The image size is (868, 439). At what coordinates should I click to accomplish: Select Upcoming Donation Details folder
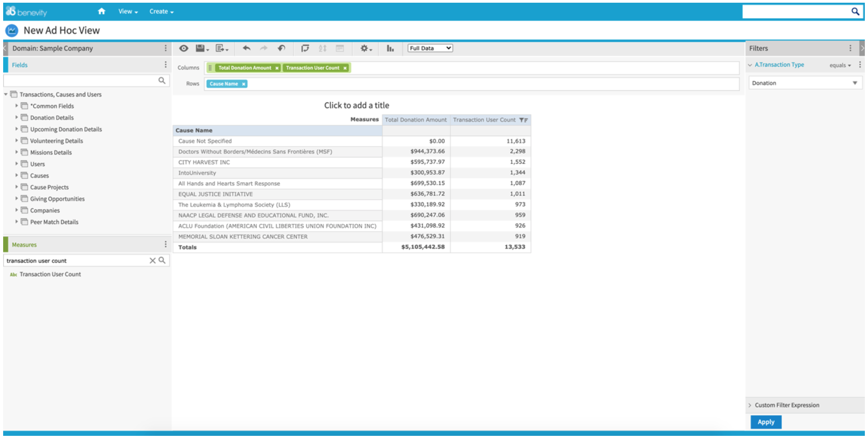pyautogui.click(x=66, y=129)
